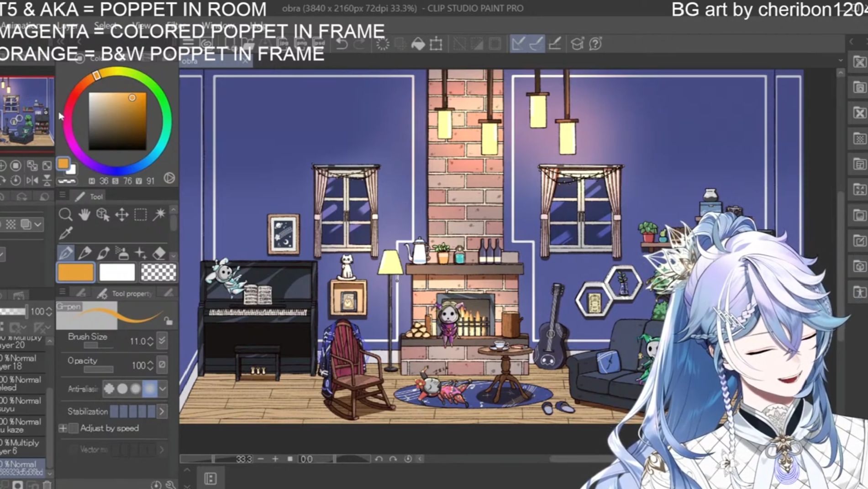The image size is (868, 489).
Task: Click the Snap to special ruler icon
Action: click(536, 44)
